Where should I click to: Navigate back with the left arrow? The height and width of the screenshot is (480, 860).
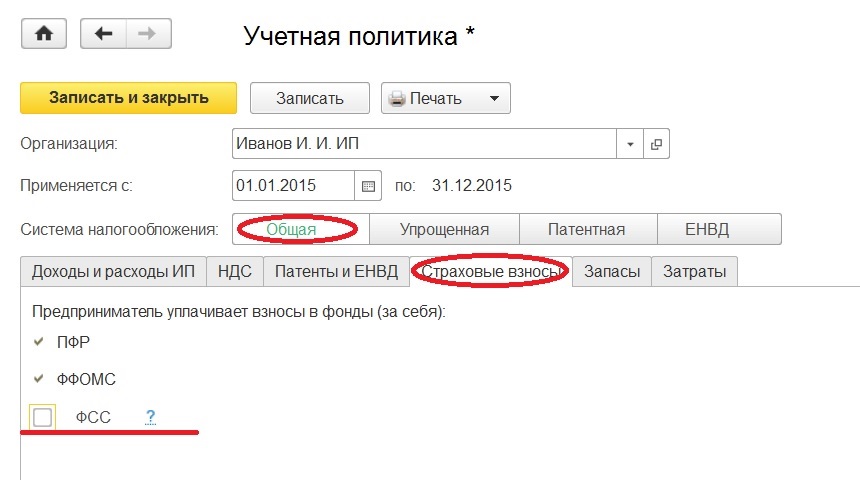(104, 33)
